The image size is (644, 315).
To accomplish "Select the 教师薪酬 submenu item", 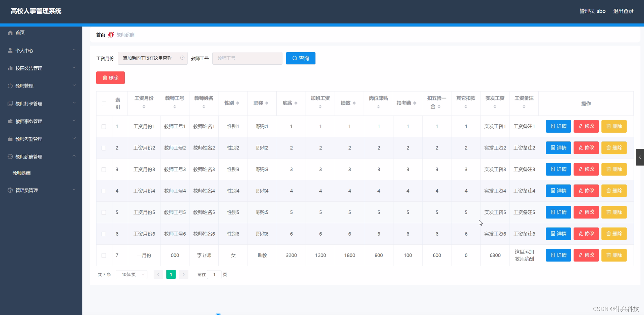I will pos(21,173).
